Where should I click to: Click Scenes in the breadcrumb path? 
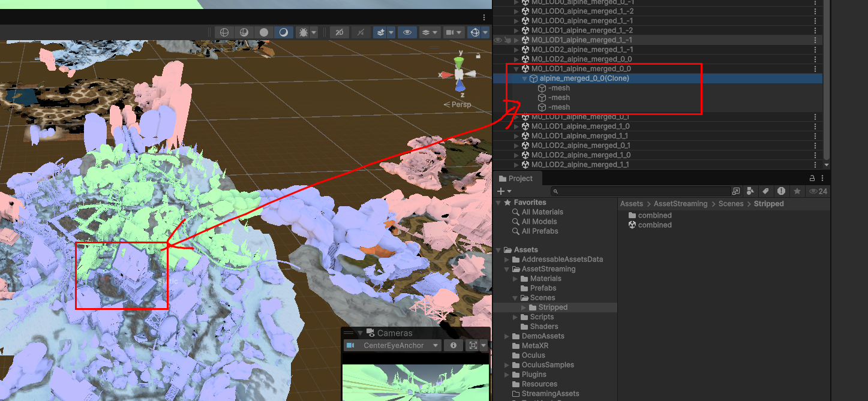pos(731,204)
